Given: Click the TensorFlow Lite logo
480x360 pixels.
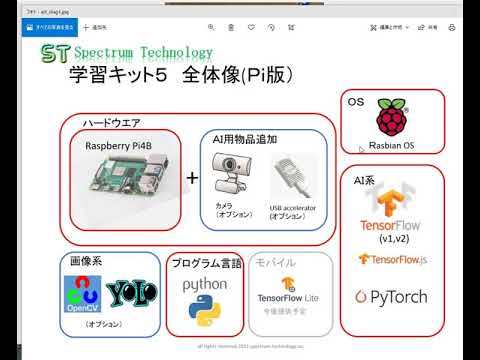Looking at the screenshot, I should (288, 290).
